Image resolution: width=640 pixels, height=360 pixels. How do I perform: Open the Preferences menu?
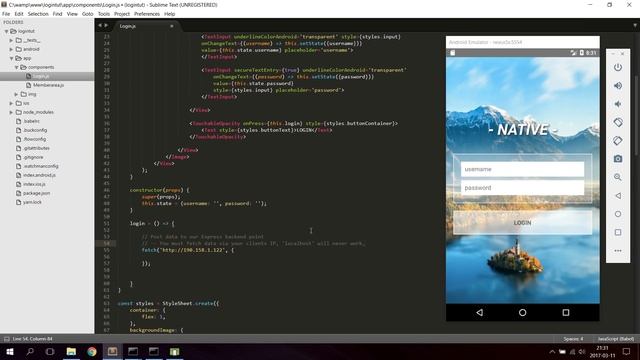147,14
